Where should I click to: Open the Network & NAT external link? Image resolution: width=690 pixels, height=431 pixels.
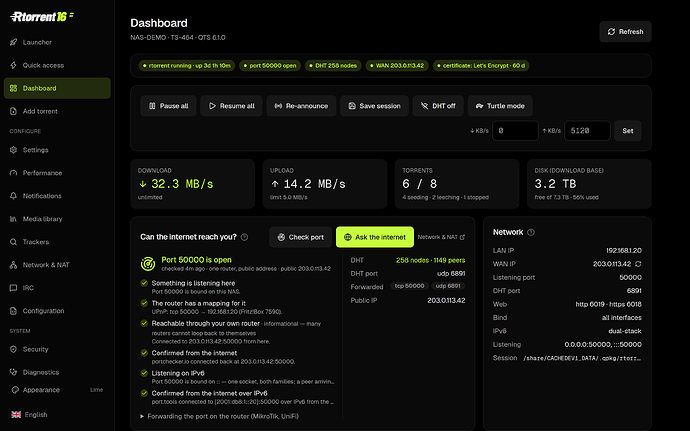(x=441, y=237)
